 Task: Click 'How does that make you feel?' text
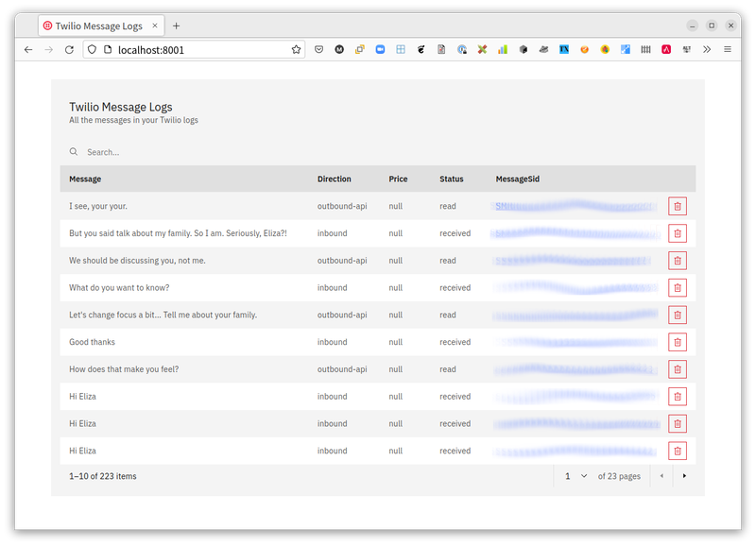(x=124, y=369)
